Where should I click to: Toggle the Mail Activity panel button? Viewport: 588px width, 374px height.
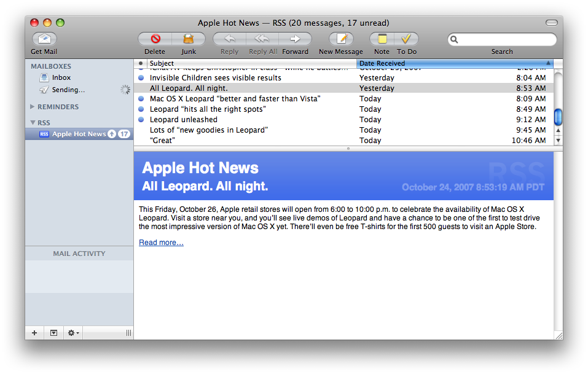[x=53, y=333]
